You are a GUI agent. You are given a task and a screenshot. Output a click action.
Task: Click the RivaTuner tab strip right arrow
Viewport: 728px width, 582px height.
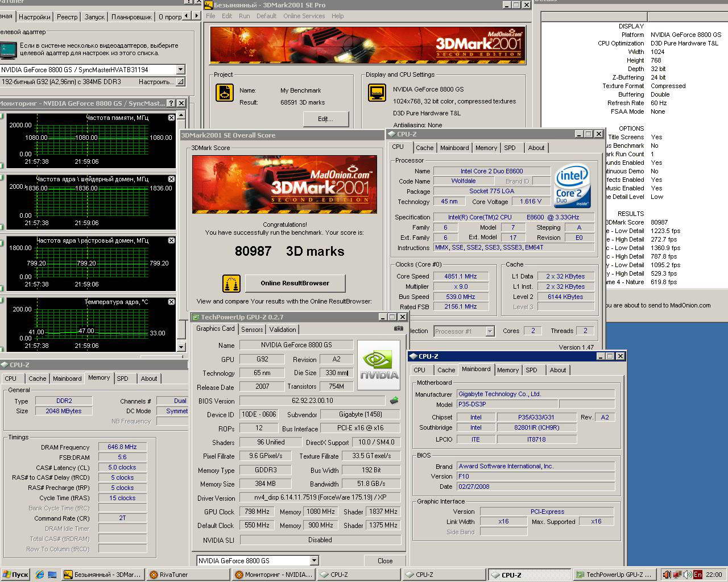coord(197,15)
